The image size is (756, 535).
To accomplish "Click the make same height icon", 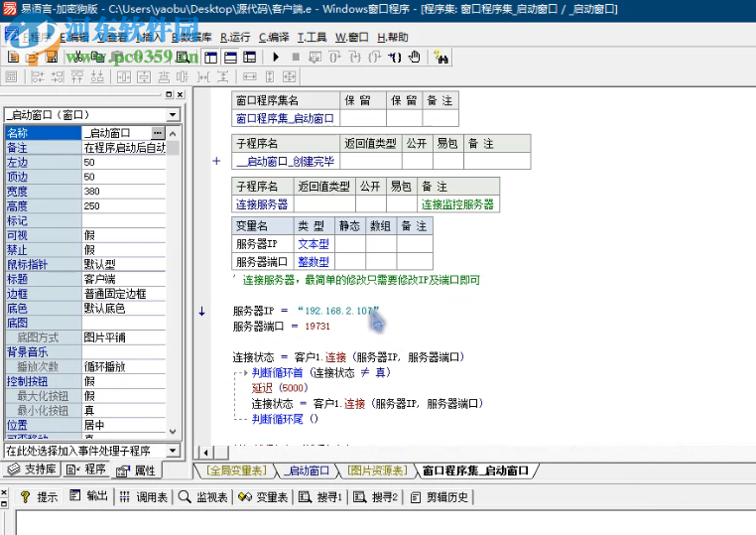I will click(x=270, y=76).
